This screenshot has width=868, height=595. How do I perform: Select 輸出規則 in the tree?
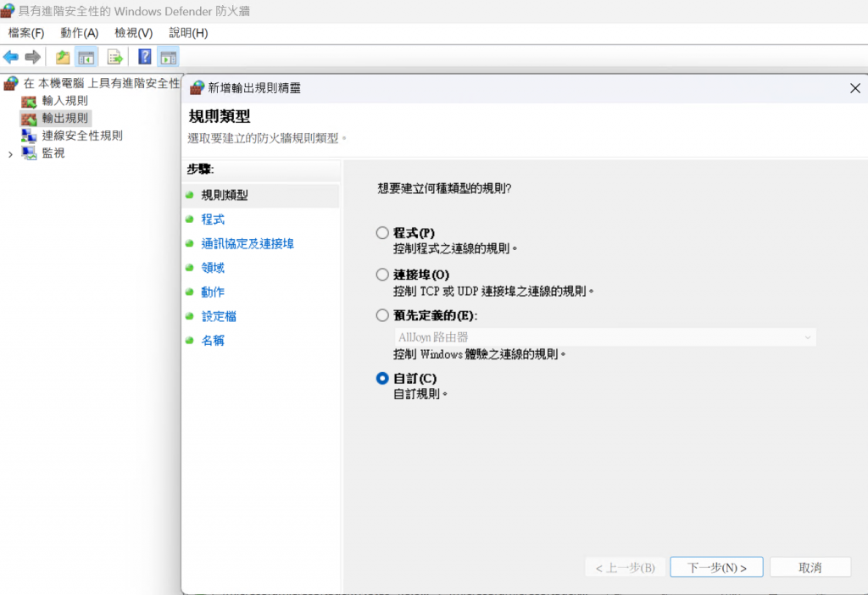click(64, 118)
